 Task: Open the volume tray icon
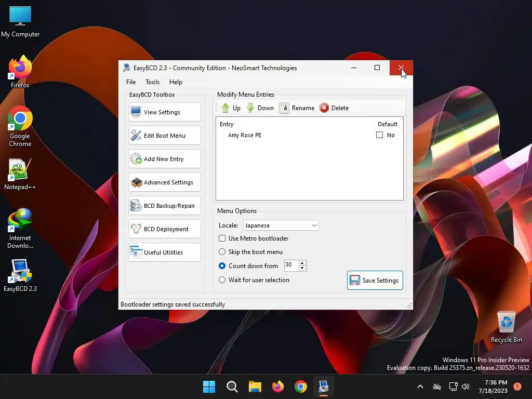[x=465, y=387]
